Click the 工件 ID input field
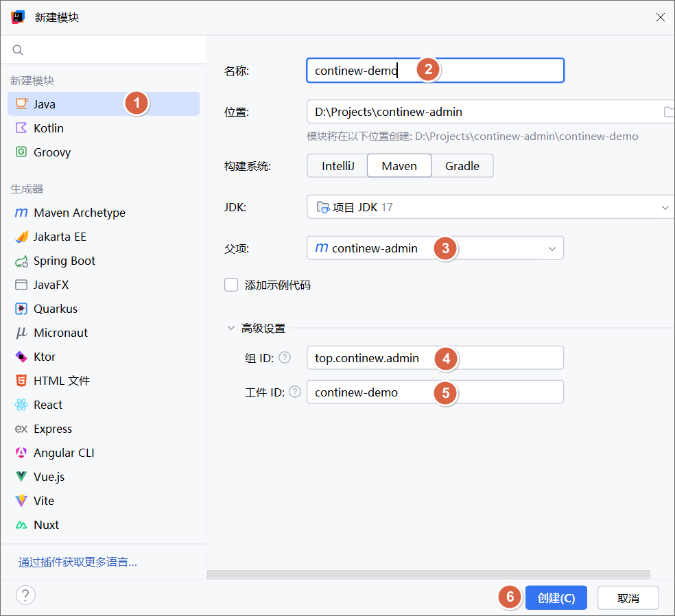675x616 pixels. coord(435,392)
